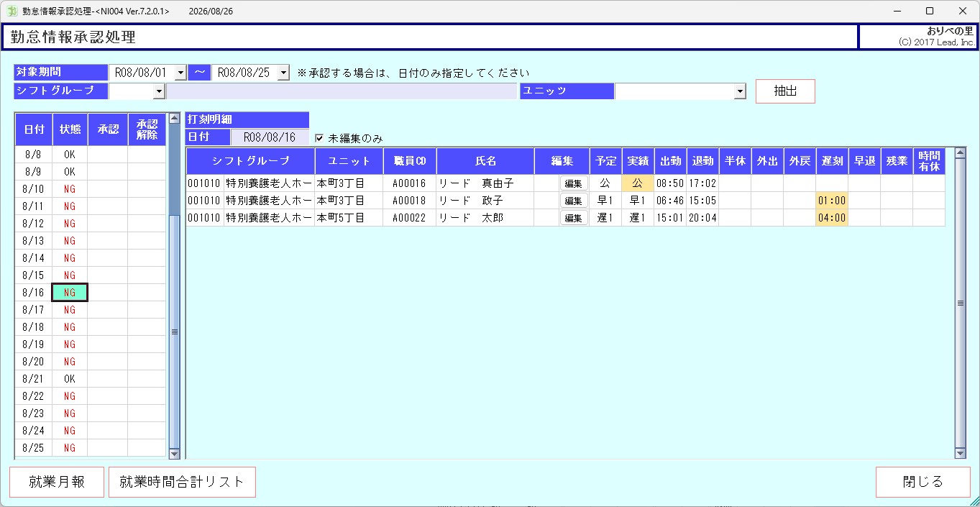Select the 8/13 date cell
The width and height of the screenshot is (980, 507).
pyautogui.click(x=33, y=241)
